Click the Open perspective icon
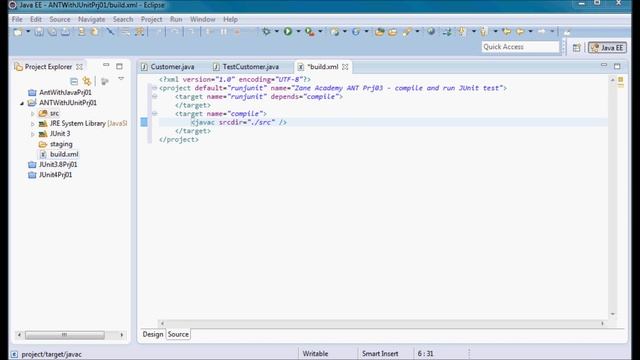640x360 pixels. coord(576,48)
